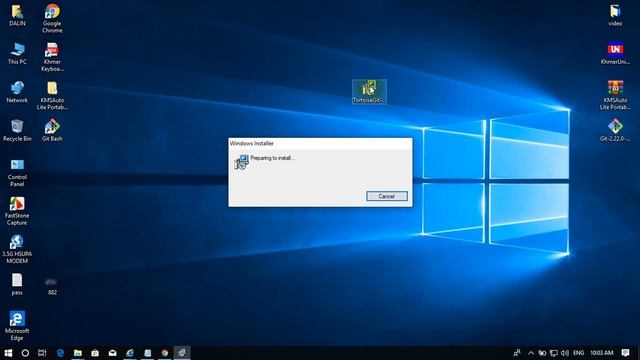This screenshot has height=360, width=640.
Task: Select the video folder desktop icon
Action: [615, 15]
